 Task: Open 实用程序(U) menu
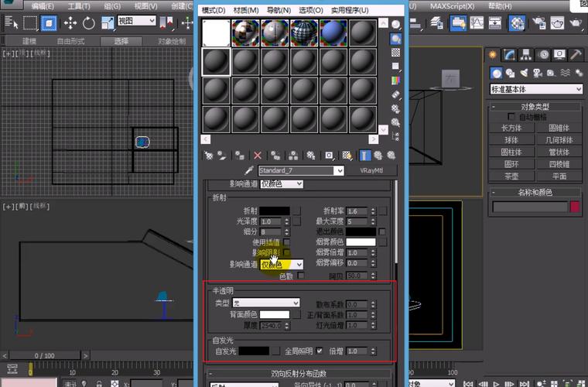pyautogui.click(x=350, y=10)
